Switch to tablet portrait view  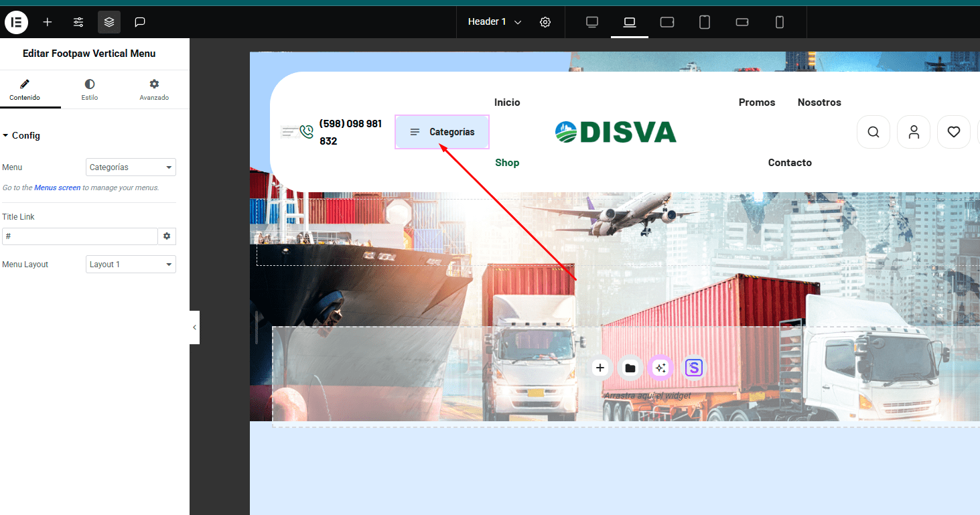[705, 22]
